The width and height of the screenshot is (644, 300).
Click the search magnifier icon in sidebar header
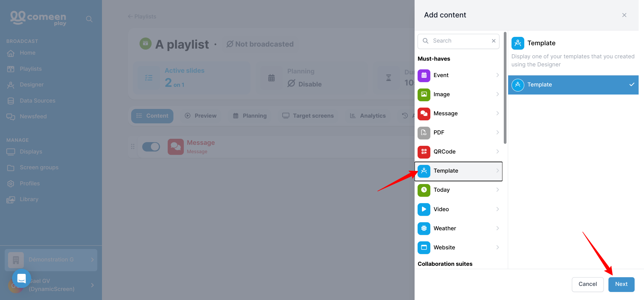[89, 19]
